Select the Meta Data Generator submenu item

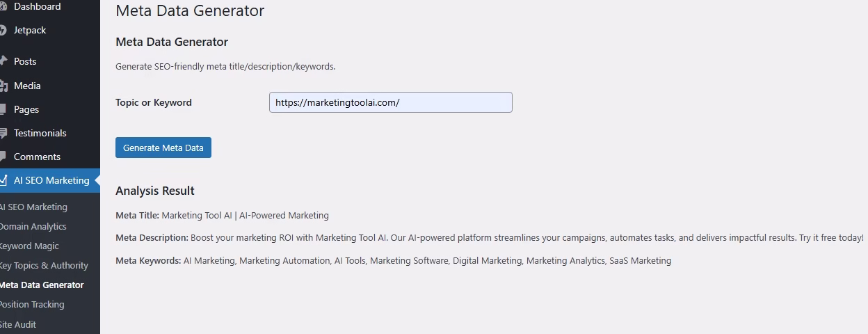[x=42, y=285]
